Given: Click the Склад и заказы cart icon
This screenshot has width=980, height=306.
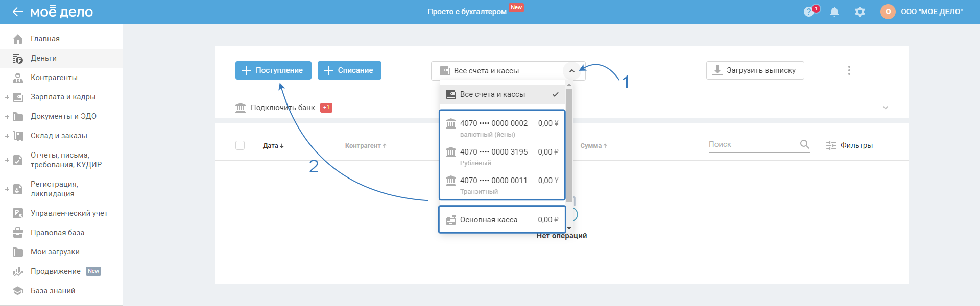Looking at the screenshot, I should pyautogui.click(x=18, y=136).
